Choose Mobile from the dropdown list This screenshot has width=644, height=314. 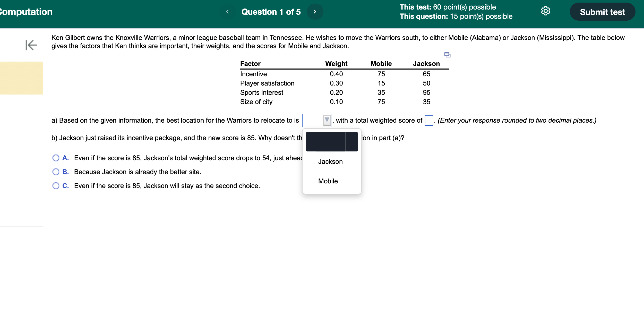pyautogui.click(x=328, y=181)
